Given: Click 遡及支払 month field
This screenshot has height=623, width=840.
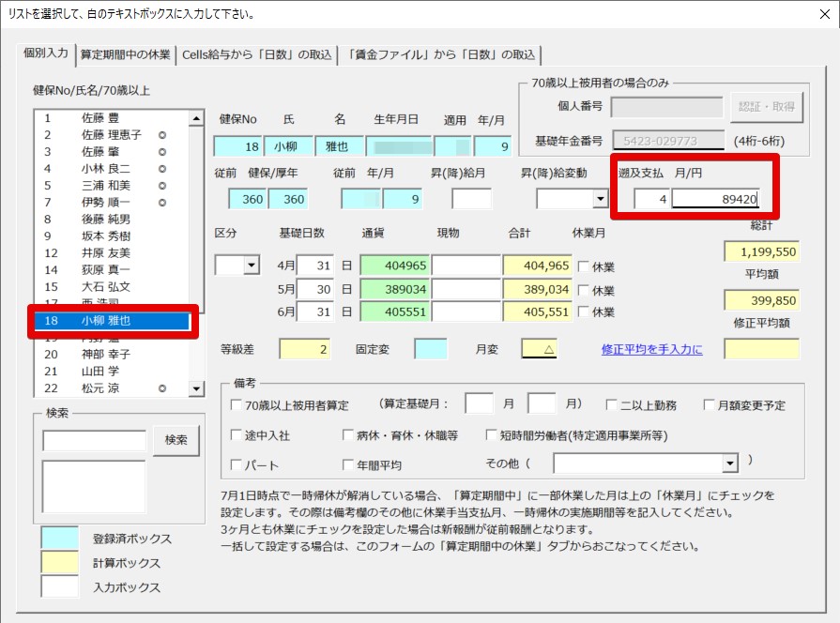Looking at the screenshot, I should point(652,199).
